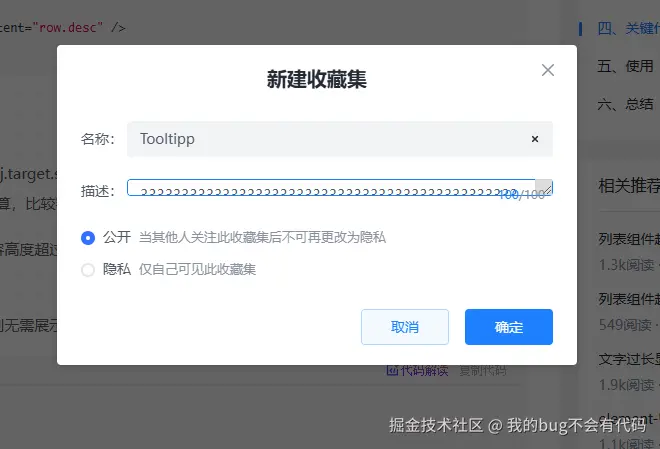
Task: Jump to 六、总结 in the outline
Action: coord(625,104)
